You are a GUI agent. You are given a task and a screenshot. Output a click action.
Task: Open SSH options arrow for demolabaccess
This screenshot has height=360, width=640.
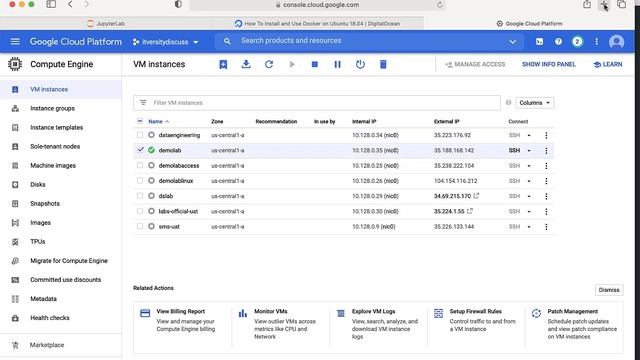point(529,166)
